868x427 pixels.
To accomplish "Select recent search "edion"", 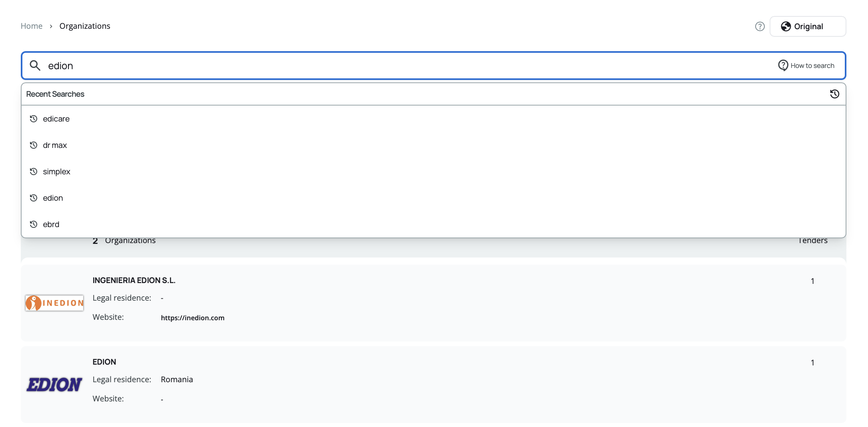I will coord(53,198).
